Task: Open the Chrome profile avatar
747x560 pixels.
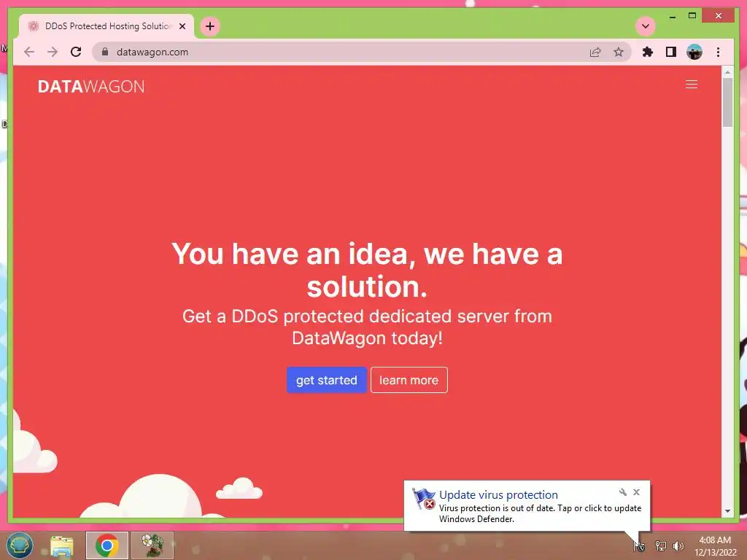Action: point(694,52)
